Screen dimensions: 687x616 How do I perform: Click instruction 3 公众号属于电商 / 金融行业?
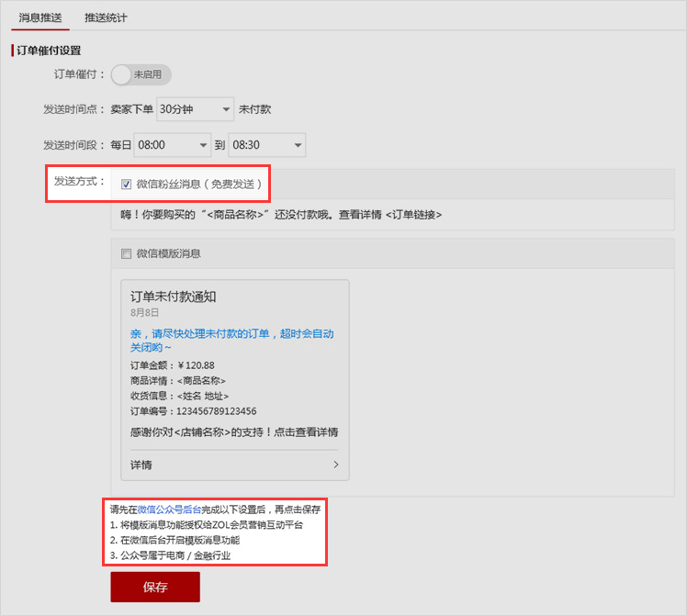(x=170, y=555)
